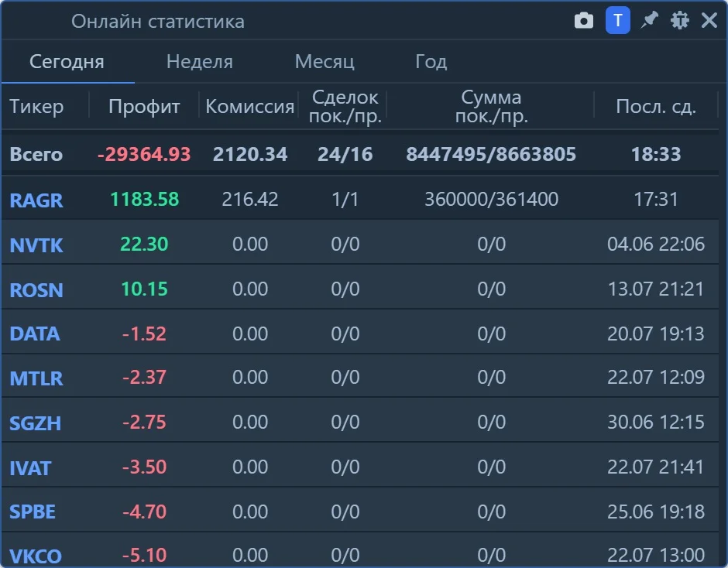
Task: Click DATA profit -1.52
Action: [144, 334]
